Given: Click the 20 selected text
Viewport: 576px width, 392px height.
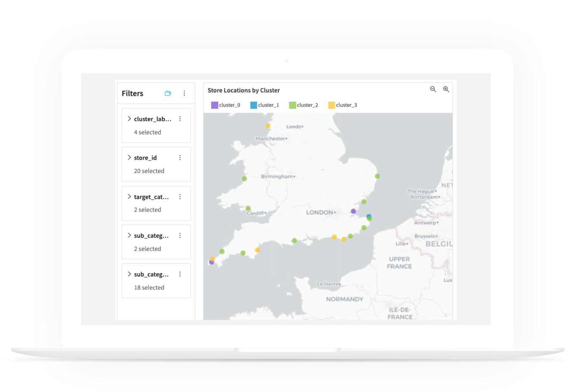Looking at the screenshot, I should tap(149, 171).
